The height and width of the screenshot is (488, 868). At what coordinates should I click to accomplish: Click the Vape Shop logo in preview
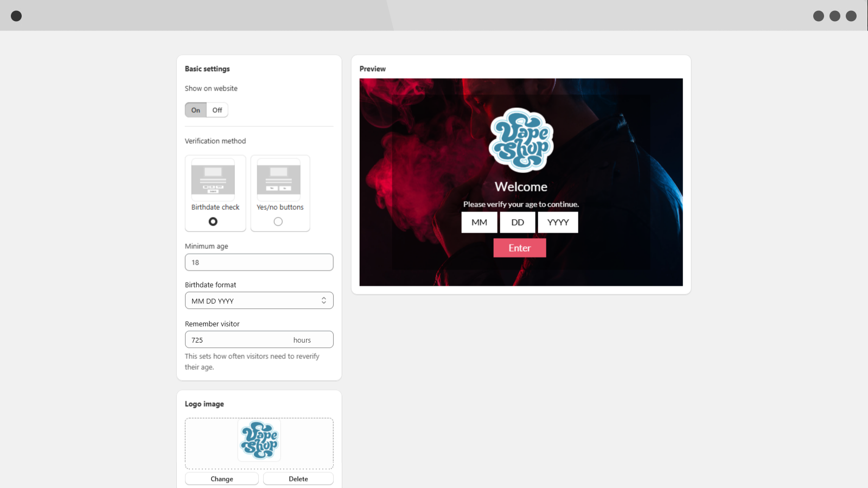point(521,140)
